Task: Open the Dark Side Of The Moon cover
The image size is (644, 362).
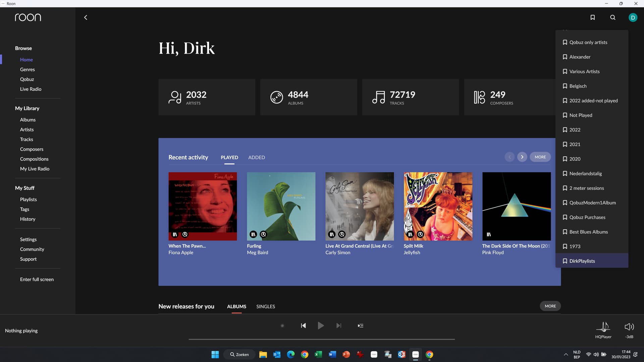Action: [516, 206]
